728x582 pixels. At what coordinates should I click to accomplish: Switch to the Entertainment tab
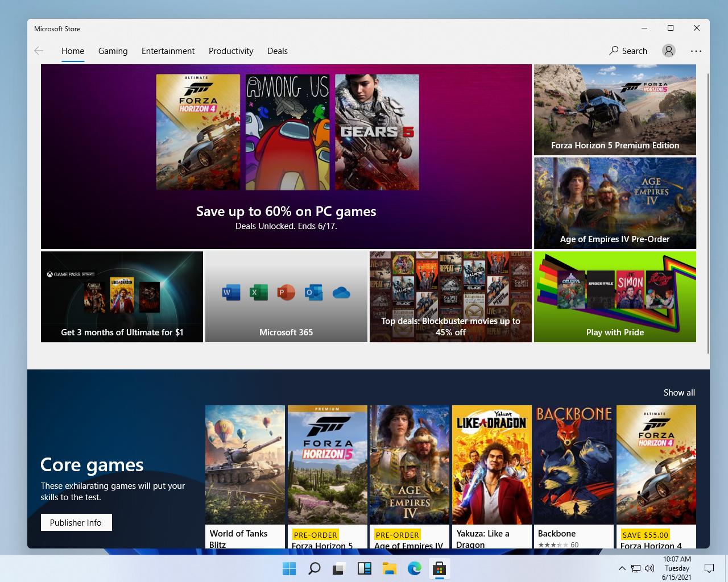pyautogui.click(x=168, y=51)
